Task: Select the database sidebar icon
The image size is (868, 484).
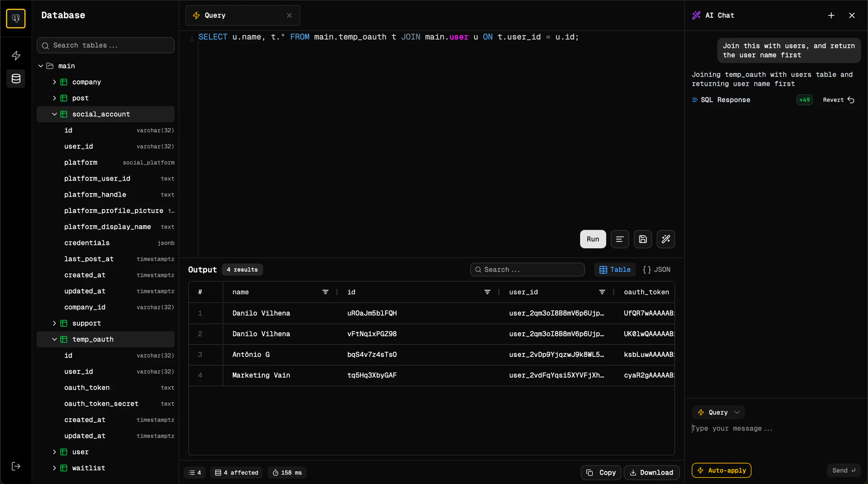Action: tap(16, 79)
